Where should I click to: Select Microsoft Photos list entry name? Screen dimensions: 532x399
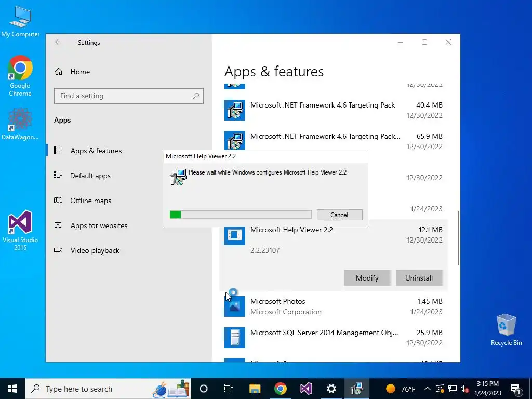[277, 301]
